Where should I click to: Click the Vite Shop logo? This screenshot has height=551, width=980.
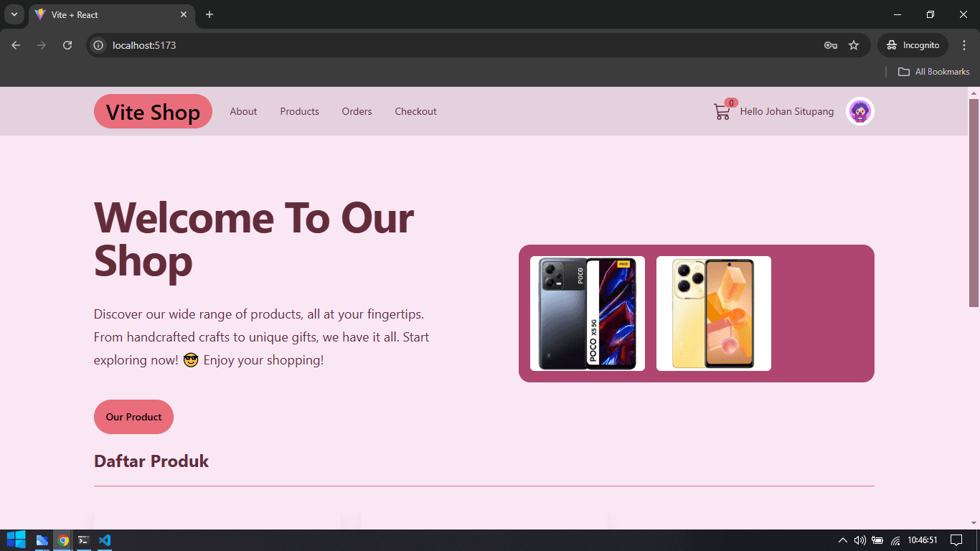click(153, 111)
